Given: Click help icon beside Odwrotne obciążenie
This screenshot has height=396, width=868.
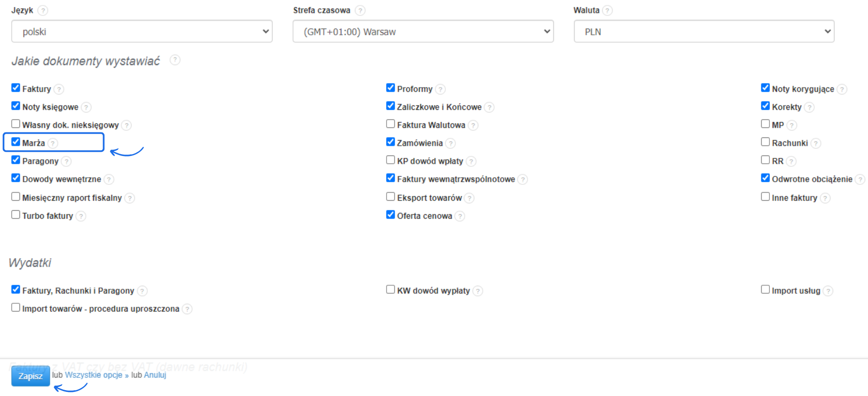Looking at the screenshot, I should click(x=860, y=179).
